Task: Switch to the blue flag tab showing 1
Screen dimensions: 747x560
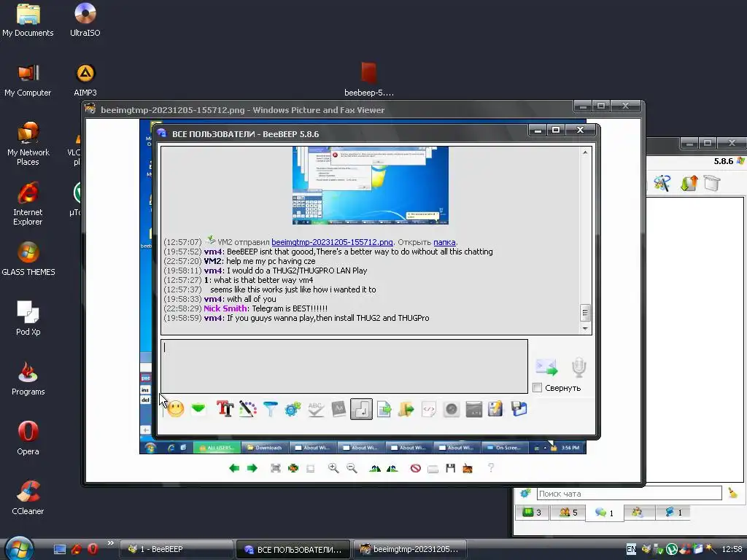Action: coord(673,513)
